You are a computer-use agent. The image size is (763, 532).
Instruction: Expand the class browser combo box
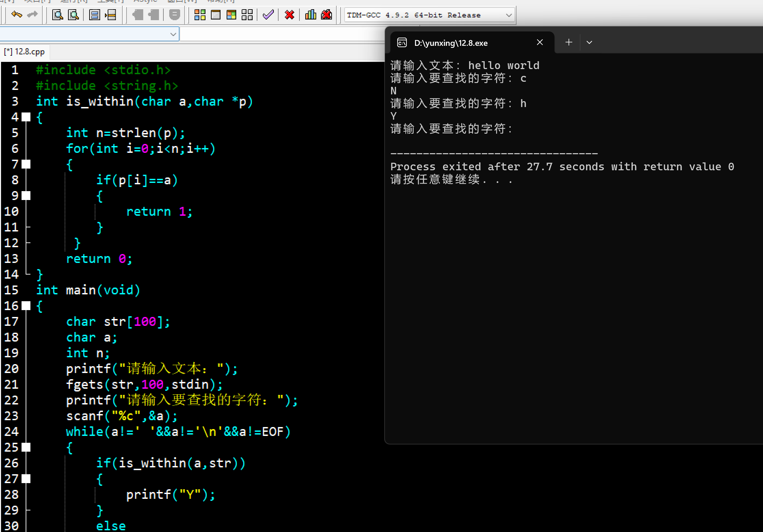click(x=173, y=34)
